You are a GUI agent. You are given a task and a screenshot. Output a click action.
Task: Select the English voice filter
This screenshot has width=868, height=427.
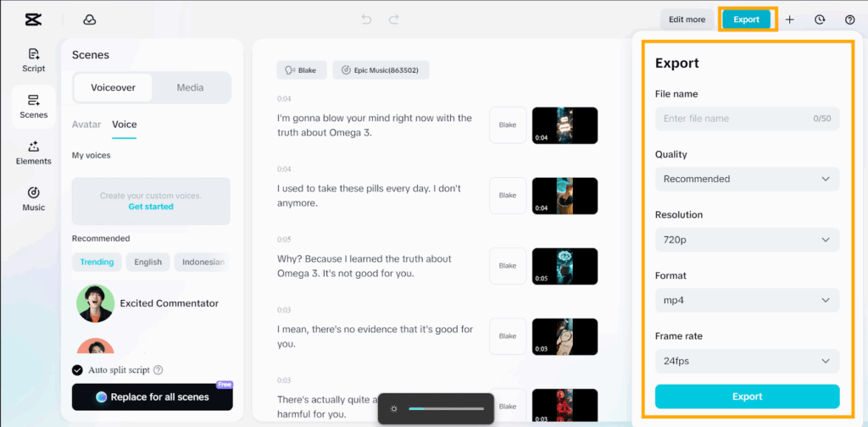[x=147, y=262]
